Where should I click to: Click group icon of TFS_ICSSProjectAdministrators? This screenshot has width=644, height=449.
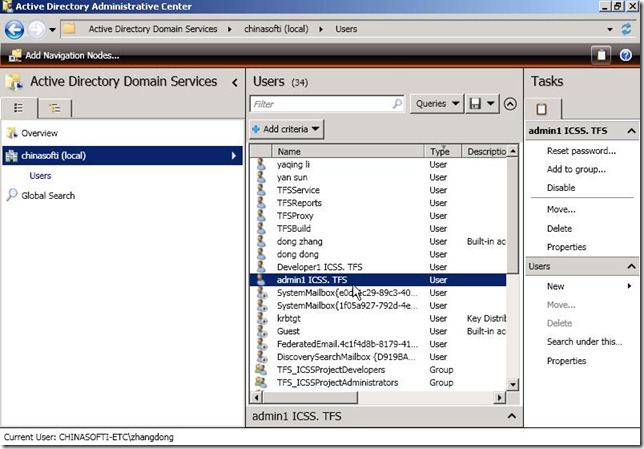261,382
